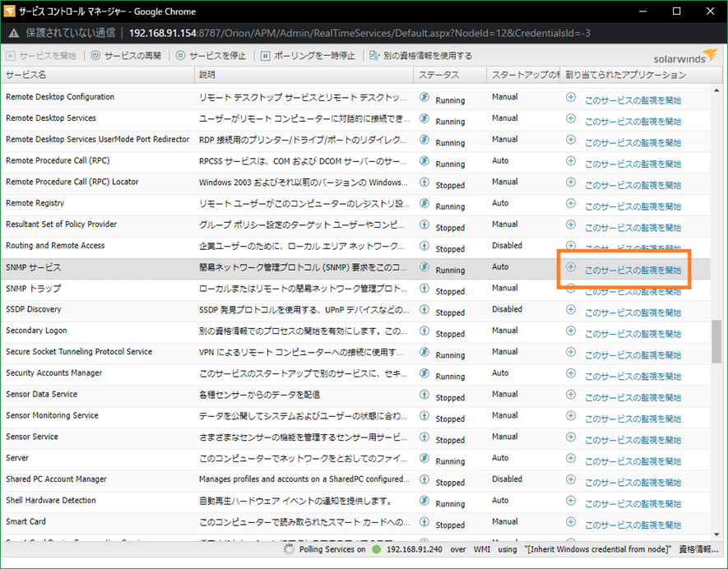This screenshot has height=569, width=728.
Task: Click the running status icon for Secure Socket Tunneling Protocol
Action: pyautogui.click(x=424, y=352)
